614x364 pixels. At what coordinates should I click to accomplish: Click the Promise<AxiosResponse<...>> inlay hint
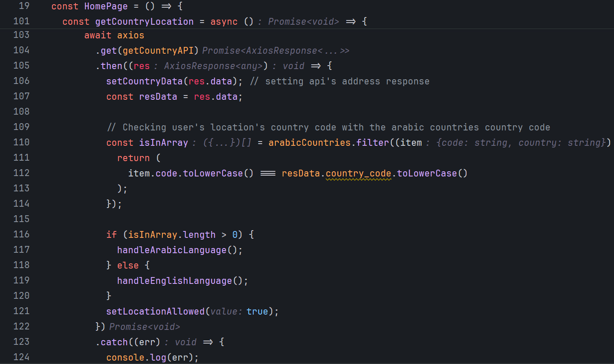(275, 50)
